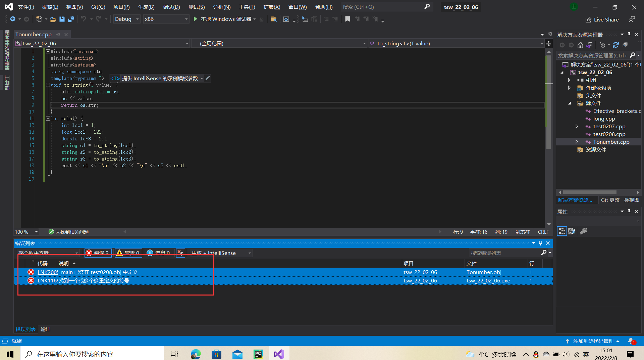Split the editor window with the divider icon

click(549, 44)
